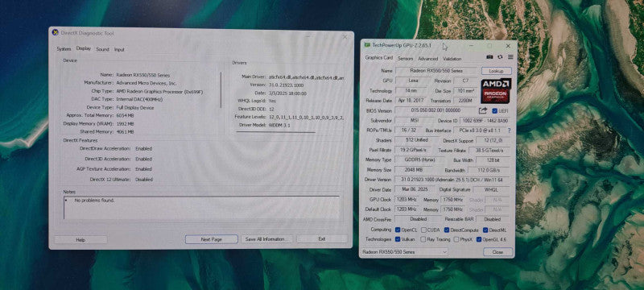Click the GPU Lexa value field
This screenshot has width=644, height=290.
click(412, 81)
